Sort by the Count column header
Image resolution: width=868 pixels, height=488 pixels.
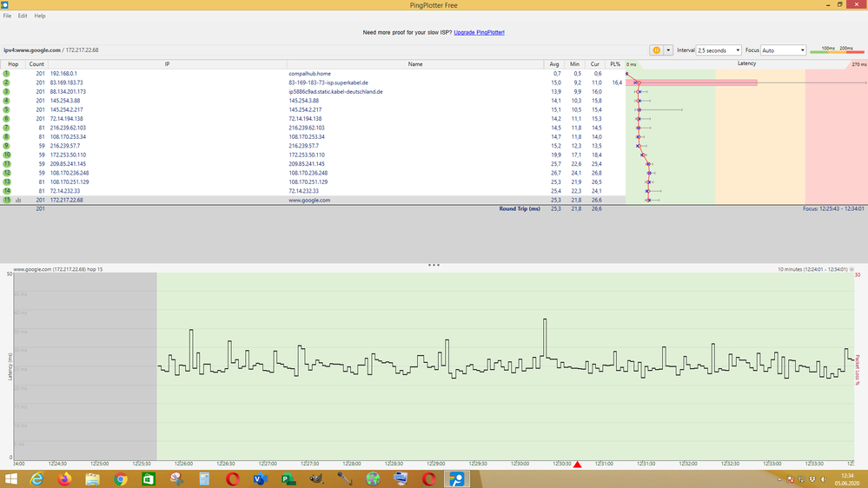pyautogui.click(x=36, y=64)
